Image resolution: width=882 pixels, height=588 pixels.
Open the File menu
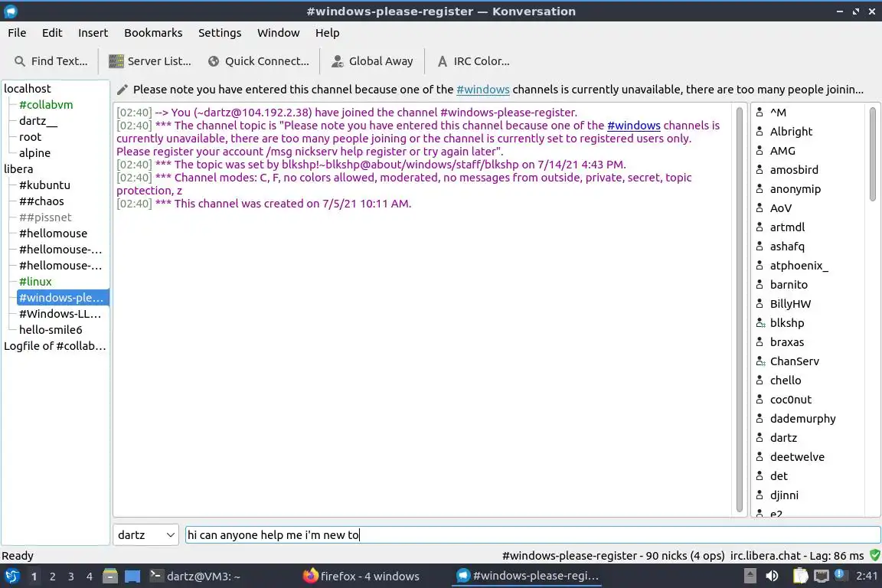click(x=17, y=33)
